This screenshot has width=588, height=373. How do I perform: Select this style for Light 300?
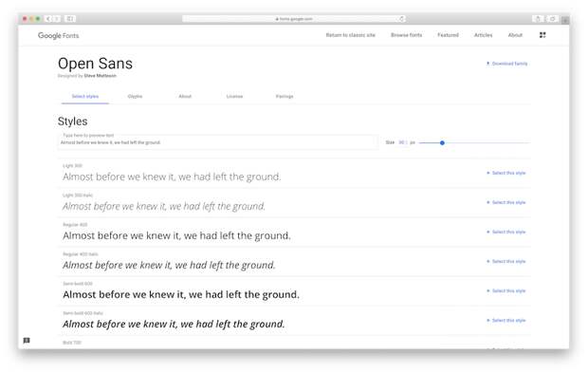click(x=505, y=173)
